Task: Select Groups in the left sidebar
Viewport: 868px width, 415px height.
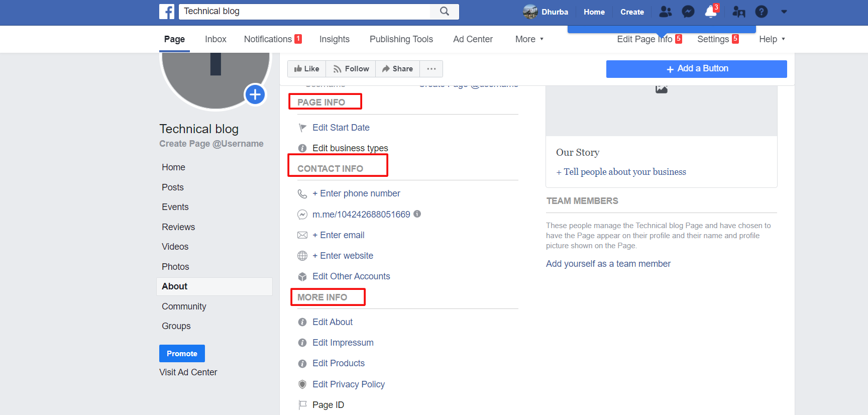Action: pos(176,326)
